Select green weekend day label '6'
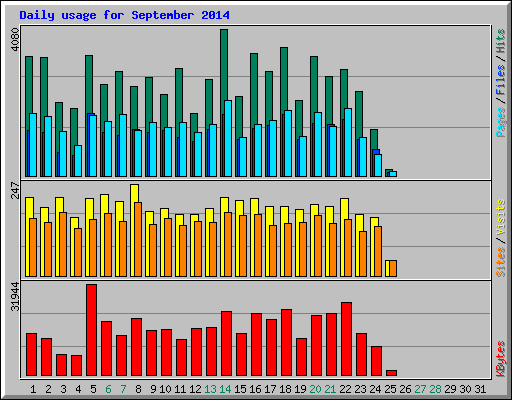512x400 pixels. pos(108,389)
